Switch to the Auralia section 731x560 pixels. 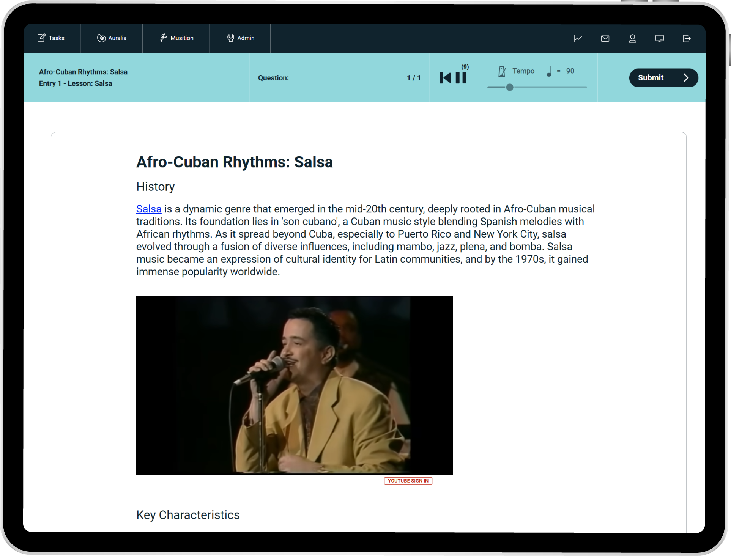112,38
